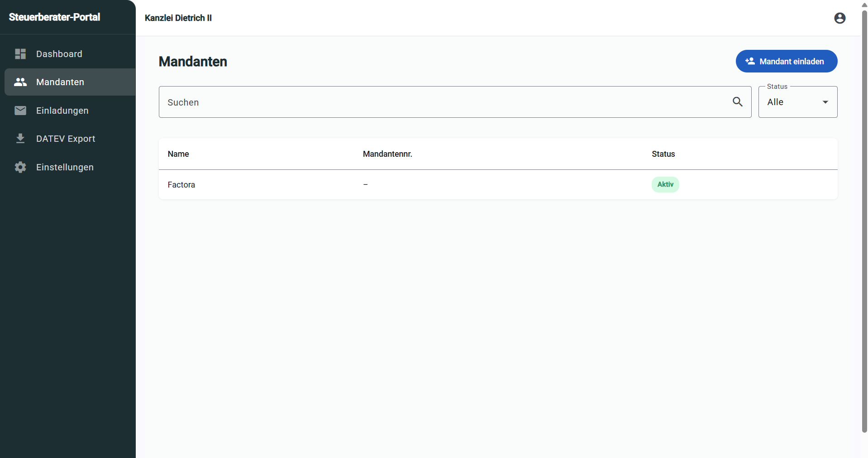
Task: Open the Einstellungen page label
Action: tap(65, 167)
